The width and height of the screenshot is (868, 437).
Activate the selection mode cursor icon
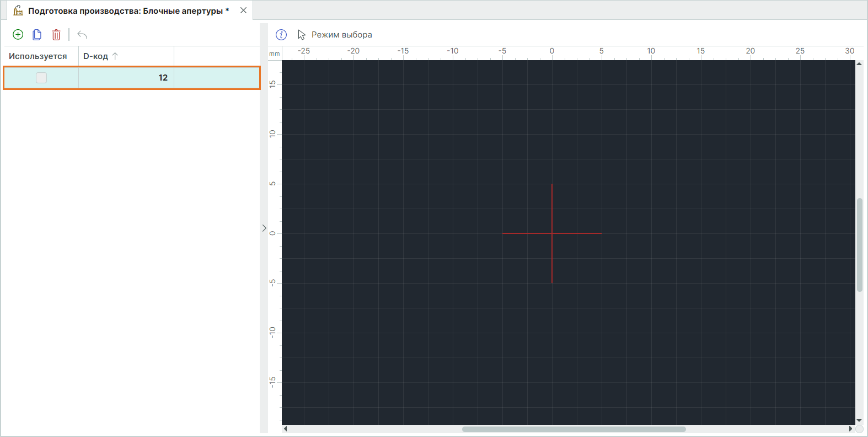(x=302, y=35)
